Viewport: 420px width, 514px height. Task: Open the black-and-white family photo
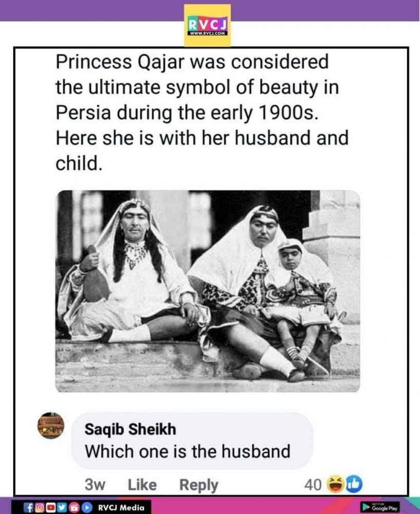tap(208, 291)
